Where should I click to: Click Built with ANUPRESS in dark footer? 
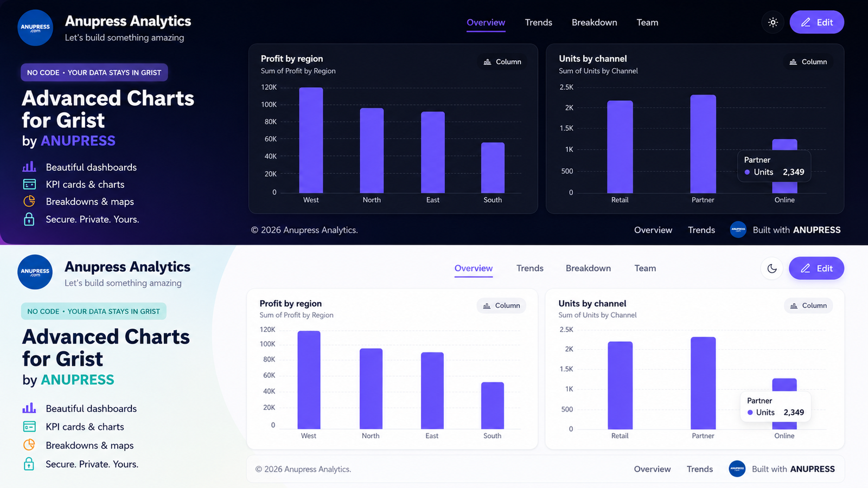pos(796,230)
